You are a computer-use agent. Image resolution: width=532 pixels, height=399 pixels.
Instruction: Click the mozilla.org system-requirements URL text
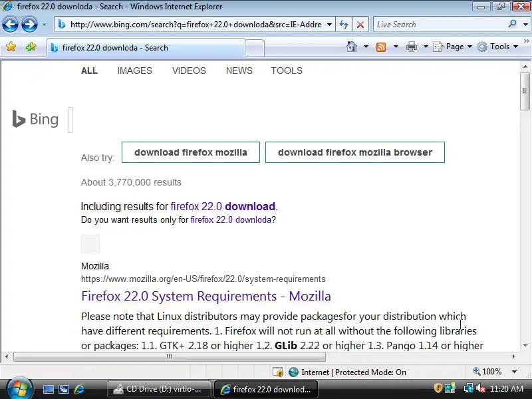[x=203, y=279]
